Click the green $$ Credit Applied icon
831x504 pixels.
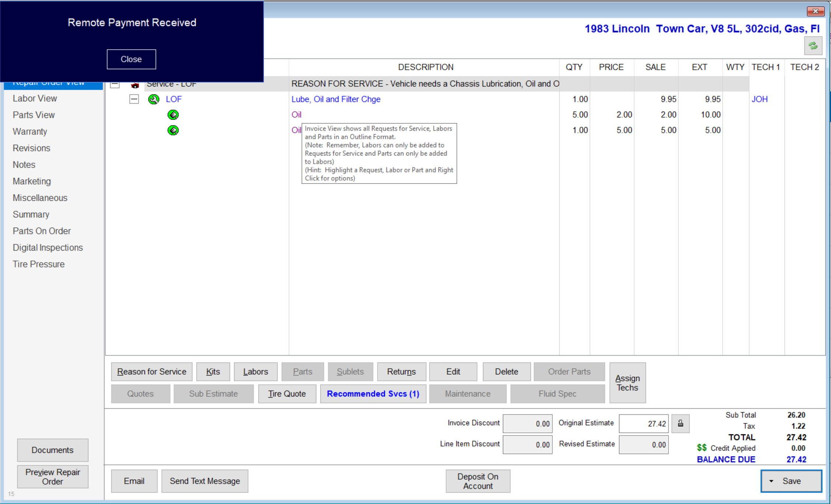pyautogui.click(x=701, y=448)
